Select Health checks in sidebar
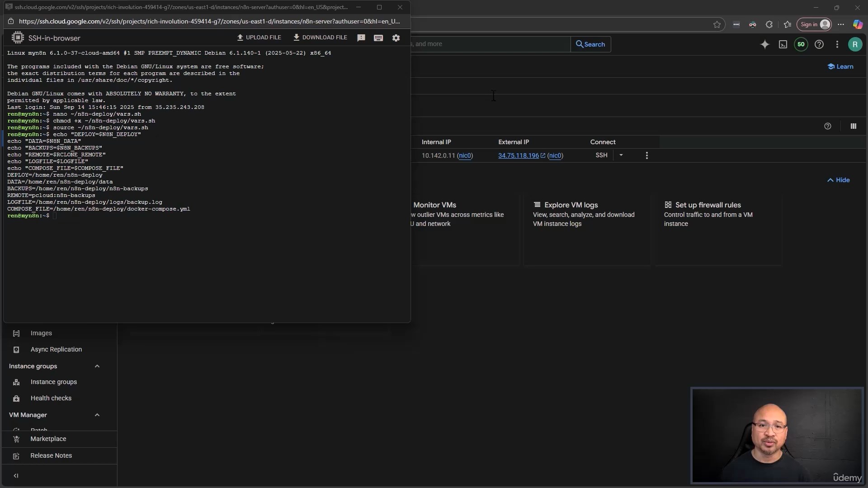Screen dimensions: 868x488 pyautogui.click(x=51, y=399)
